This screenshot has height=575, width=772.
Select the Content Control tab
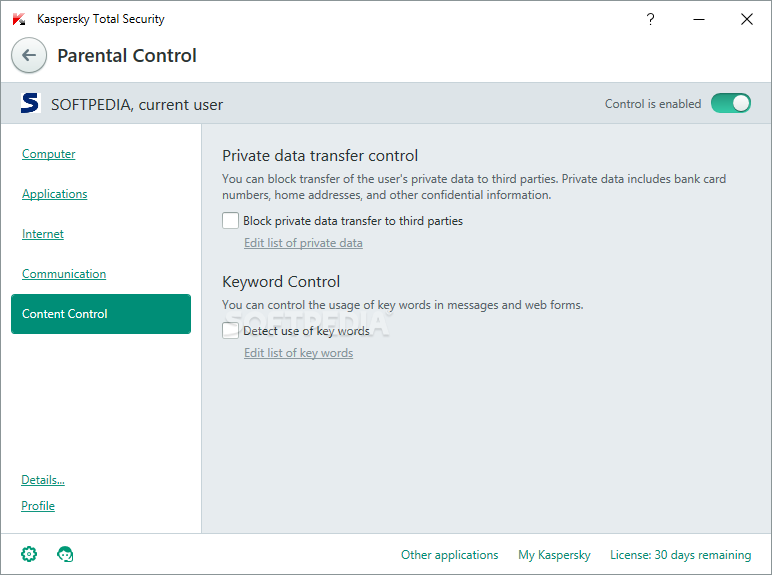click(101, 314)
